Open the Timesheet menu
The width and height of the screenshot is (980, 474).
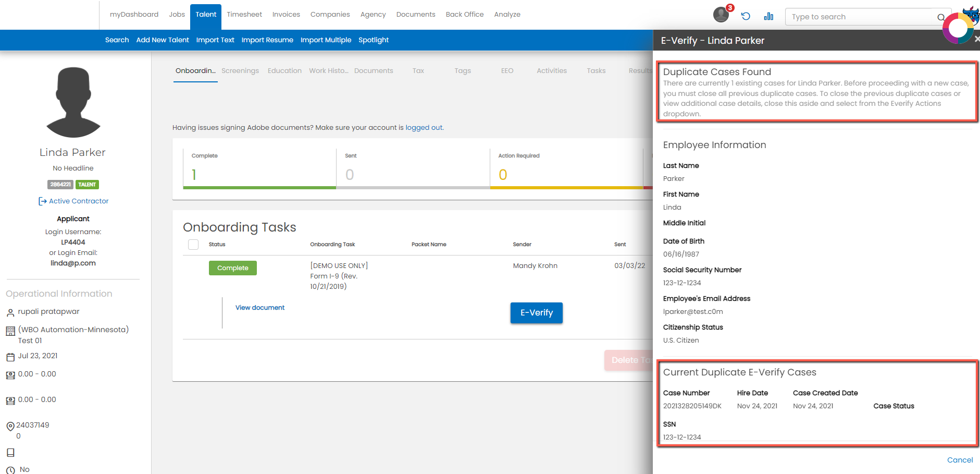[244, 15]
